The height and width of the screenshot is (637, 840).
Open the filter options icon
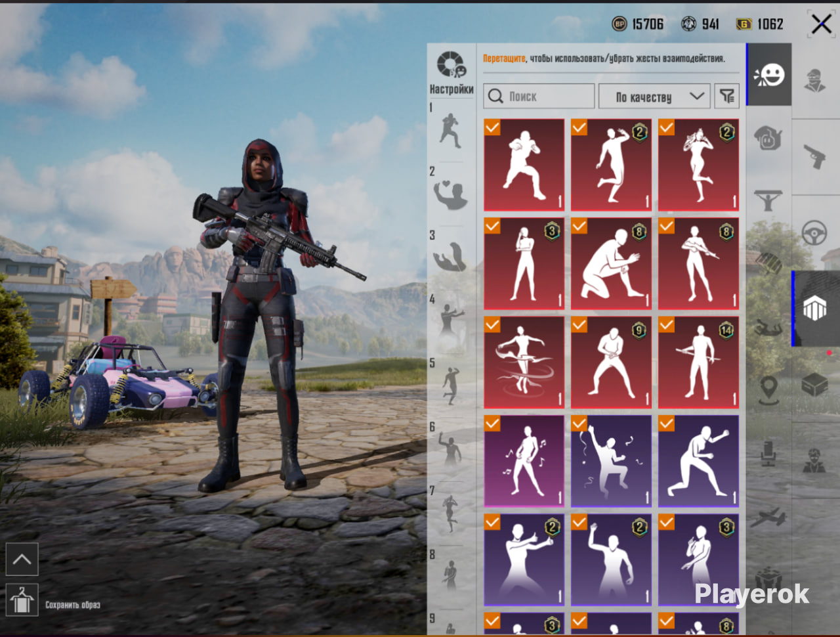[x=727, y=97]
